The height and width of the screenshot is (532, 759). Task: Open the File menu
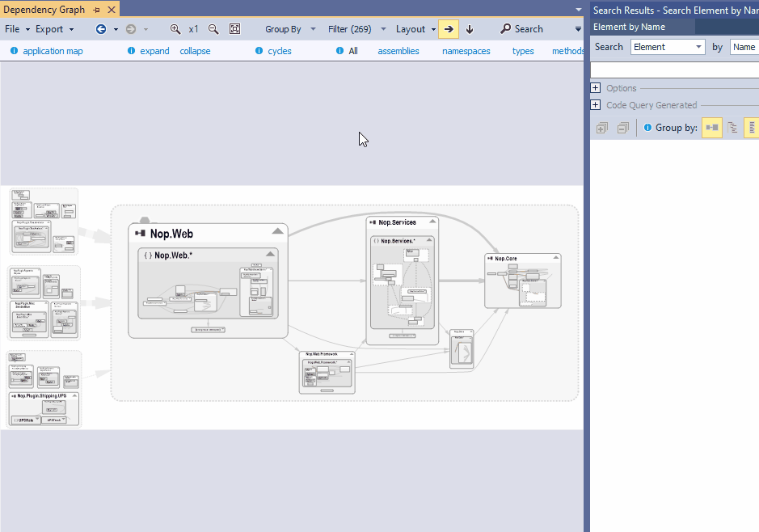pyautogui.click(x=15, y=29)
